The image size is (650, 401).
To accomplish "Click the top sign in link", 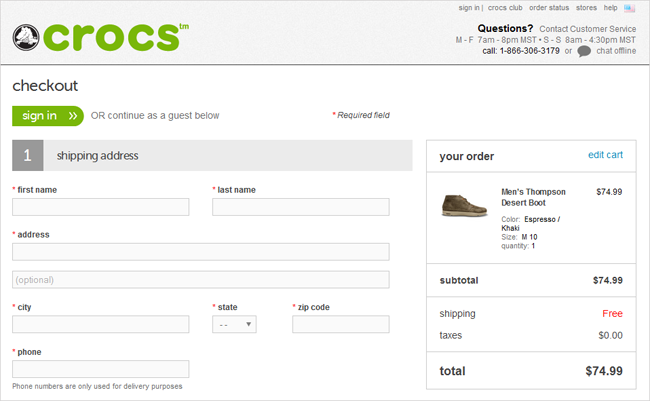I will click(469, 8).
